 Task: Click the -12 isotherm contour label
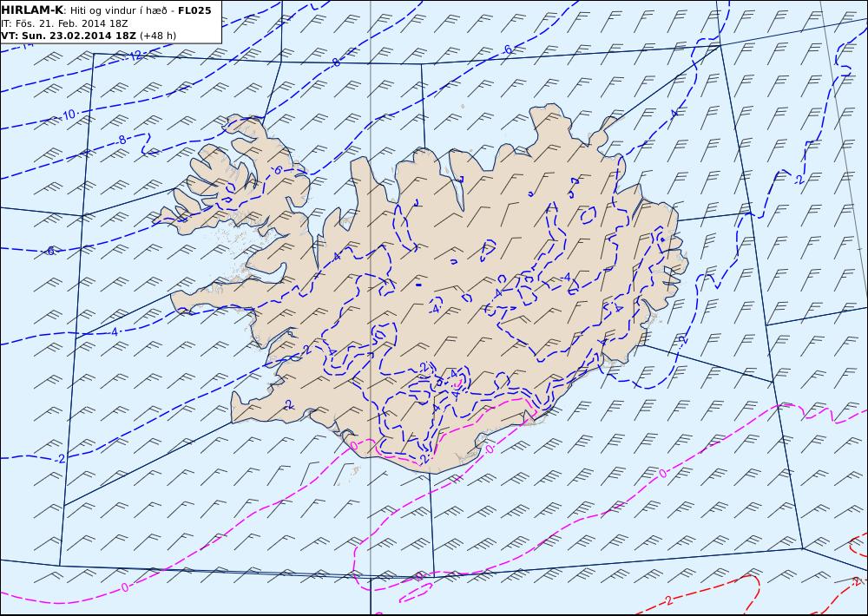pos(135,56)
